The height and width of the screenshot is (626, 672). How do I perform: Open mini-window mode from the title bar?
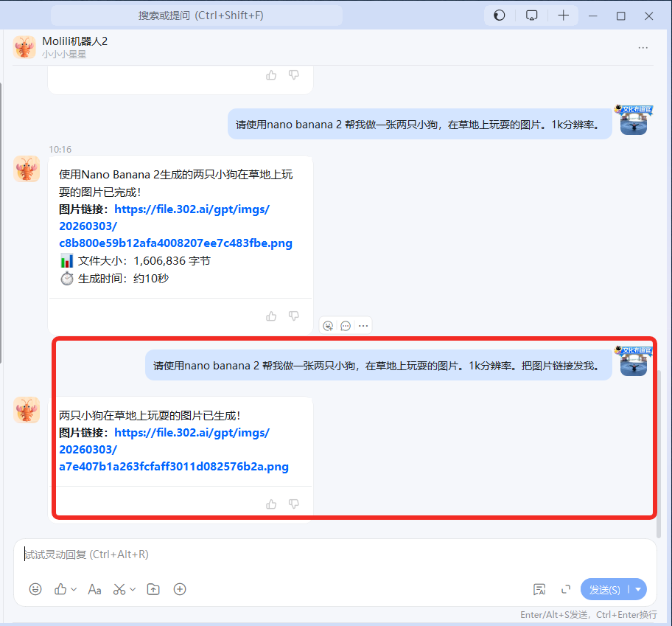(x=531, y=15)
